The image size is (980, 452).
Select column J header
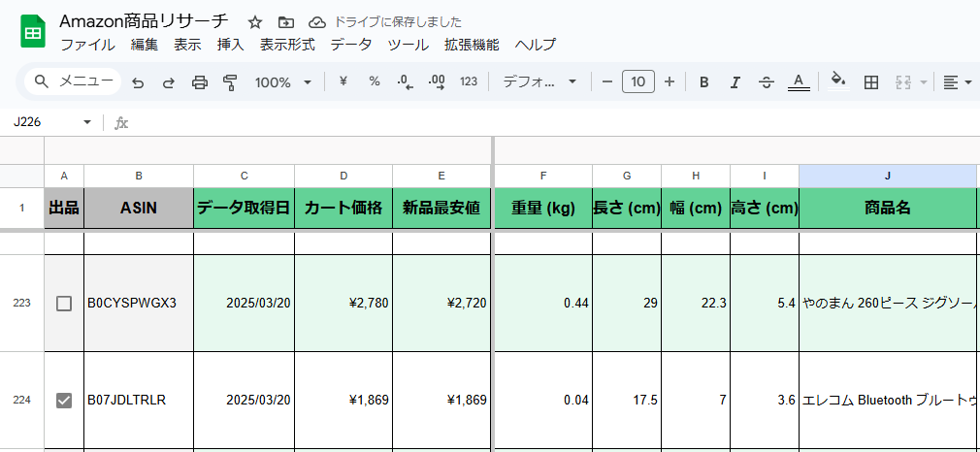[888, 177]
